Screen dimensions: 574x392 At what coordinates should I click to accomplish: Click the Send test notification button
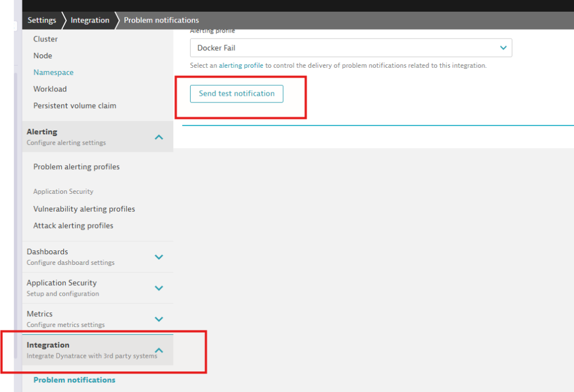(x=237, y=94)
